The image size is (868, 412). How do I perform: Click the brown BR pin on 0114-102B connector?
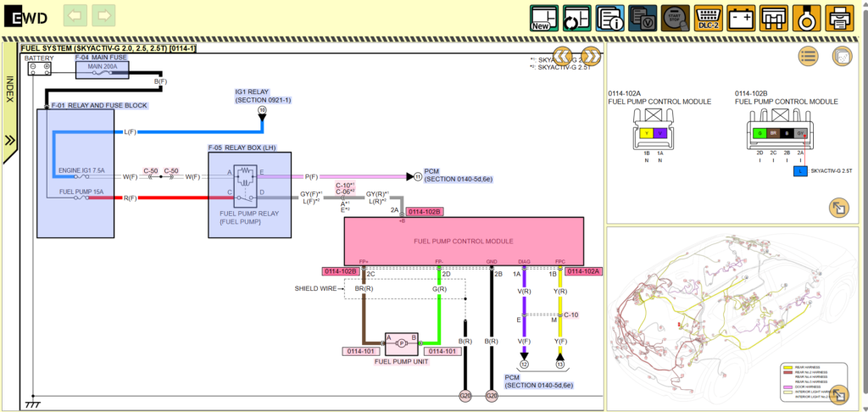click(773, 133)
